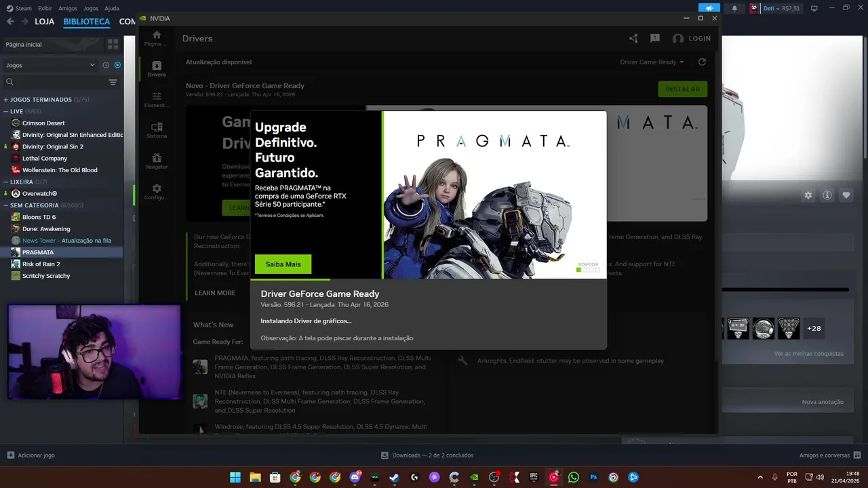The width and height of the screenshot is (868, 488).
Task: Open Epic Games Launcher from taskbar
Action: pos(534,477)
